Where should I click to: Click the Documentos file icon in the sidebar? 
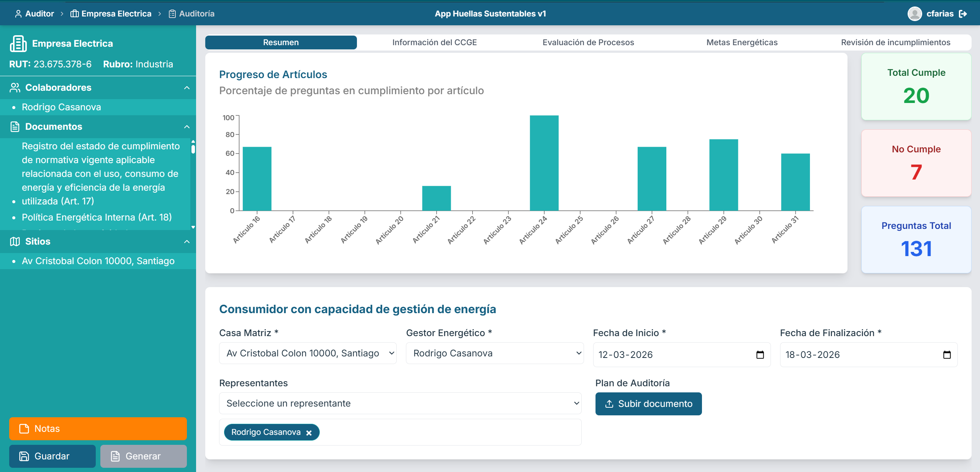[15, 126]
